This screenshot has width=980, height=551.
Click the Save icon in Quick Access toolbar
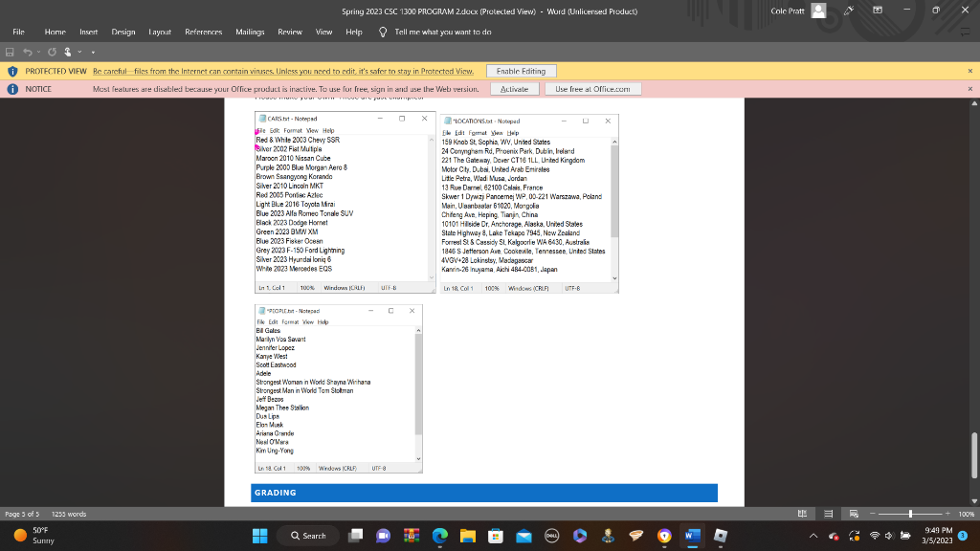pyautogui.click(x=10, y=52)
